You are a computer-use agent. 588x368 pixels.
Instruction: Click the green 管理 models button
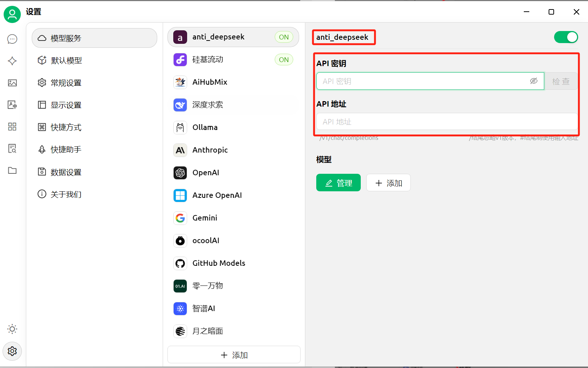click(339, 183)
